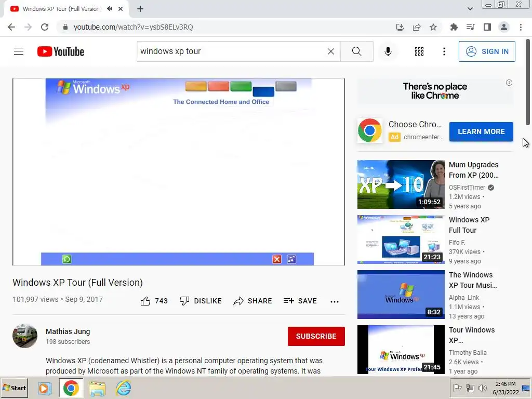532x399 pixels.
Task: Go back with the browser back arrow
Action: tap(11, 27)
